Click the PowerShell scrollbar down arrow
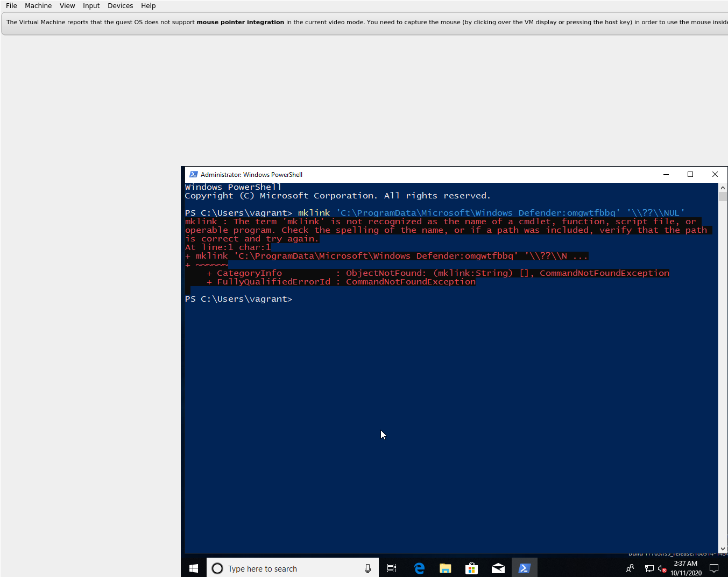 pyautogui.click(x=723, y=549)
